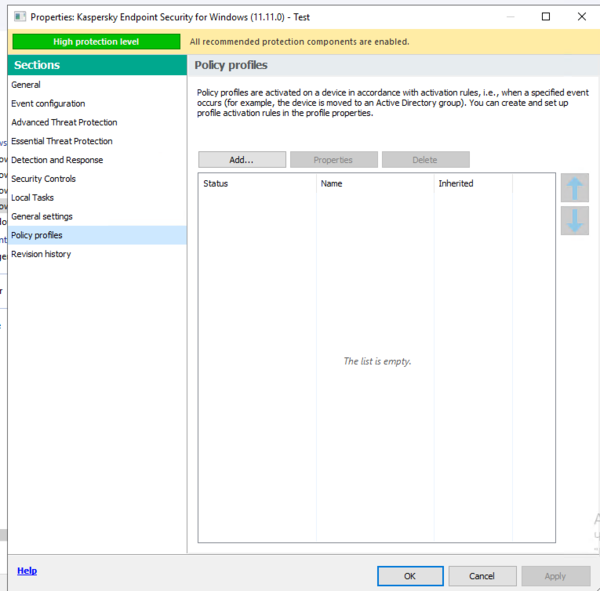
Task: Click the Cancel button
Action: pyautogui.click(x=482, y=576)
